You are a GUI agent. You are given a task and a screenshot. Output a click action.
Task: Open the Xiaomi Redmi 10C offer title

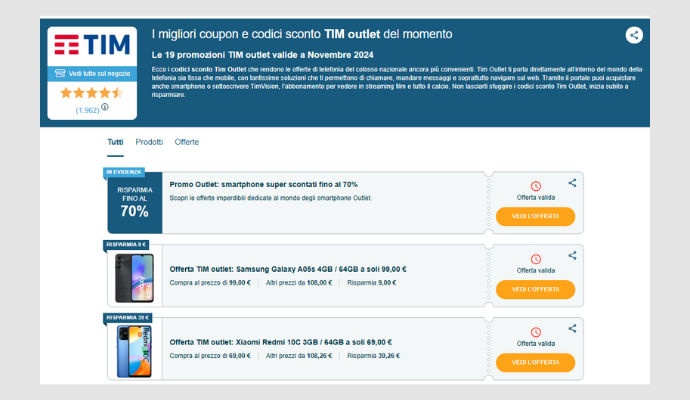point(281,342)
